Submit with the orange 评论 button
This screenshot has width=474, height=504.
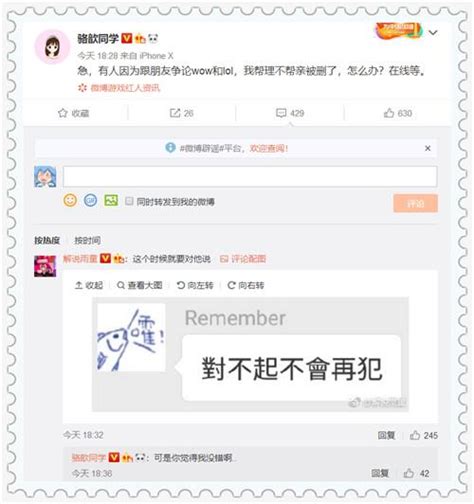pyautogui.click(x=415, y=203)
